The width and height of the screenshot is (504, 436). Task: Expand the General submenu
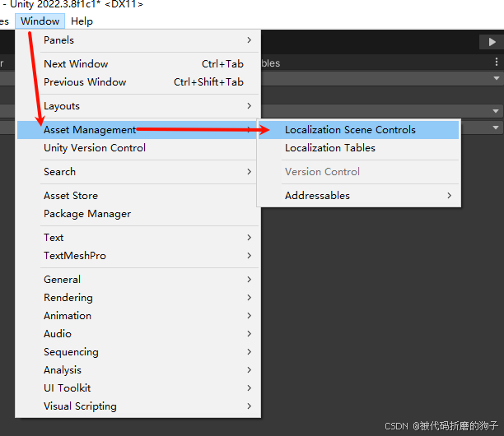[138, 280]
